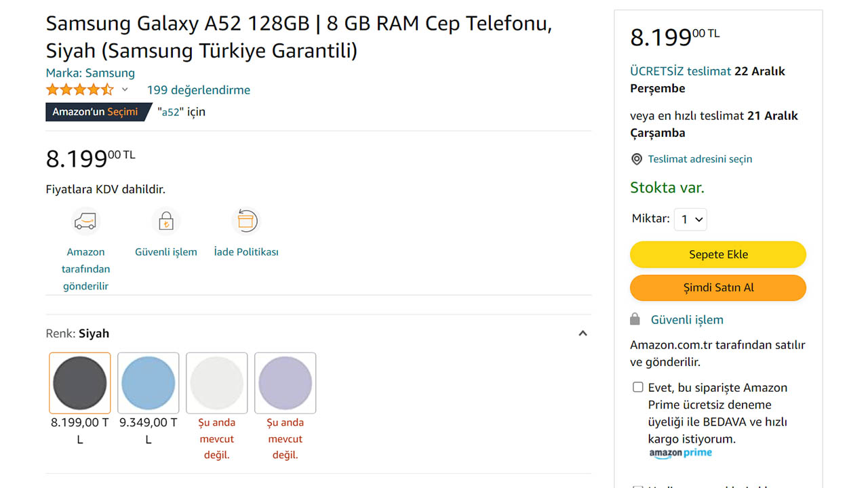The height and width of the screenshot is (488, 868).
Task: Click the return policy box icon
Action: click(x=245, y=221)
